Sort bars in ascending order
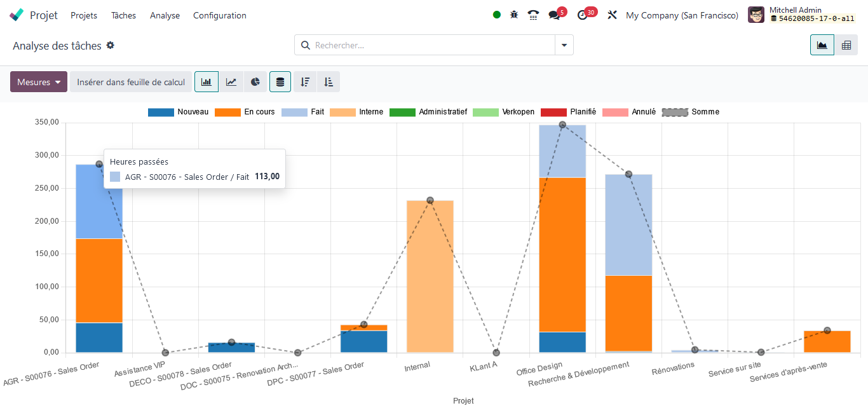This screenshot has width=868, height=408. coord(329,81)
